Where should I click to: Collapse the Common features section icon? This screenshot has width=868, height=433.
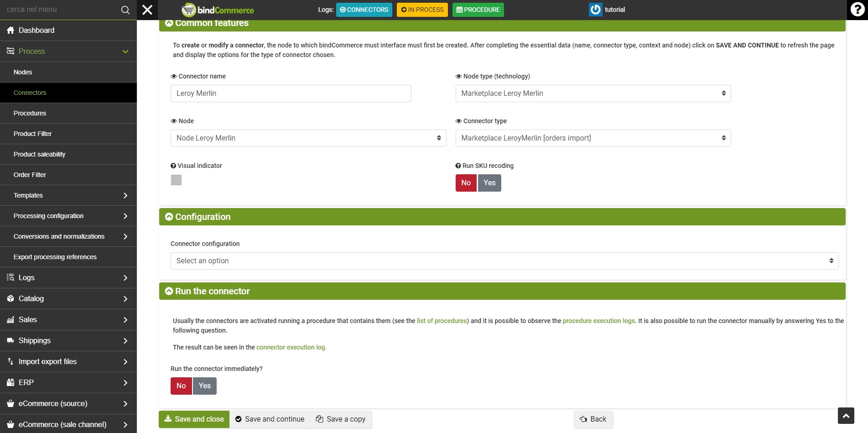click(169, 23)
